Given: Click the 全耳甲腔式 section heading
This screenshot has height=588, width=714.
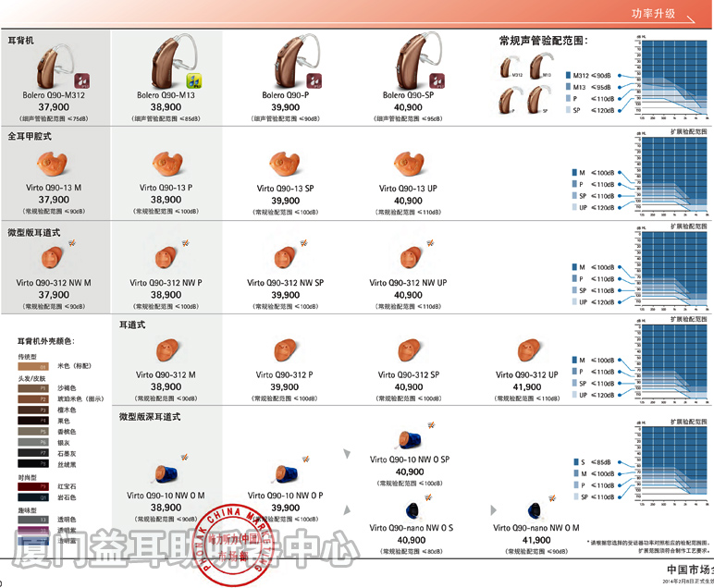Looking at the screenshot, I should (x=30, y=136).
